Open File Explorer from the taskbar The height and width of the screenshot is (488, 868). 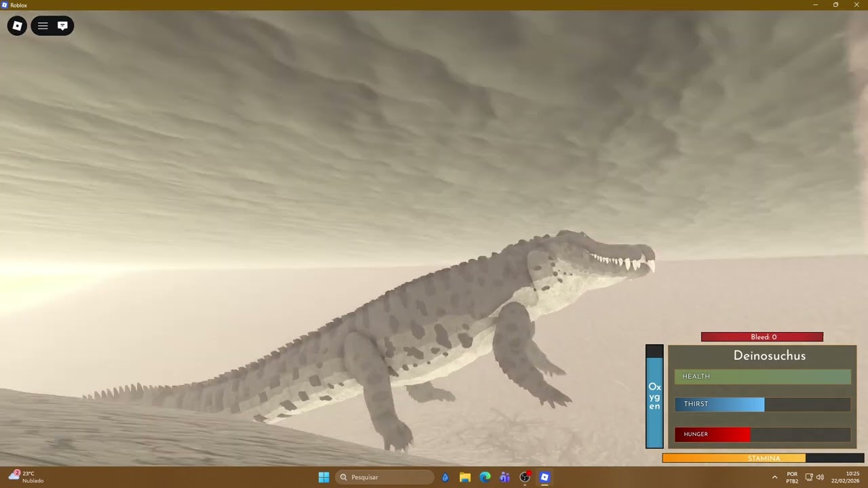(x=465, y=477)
